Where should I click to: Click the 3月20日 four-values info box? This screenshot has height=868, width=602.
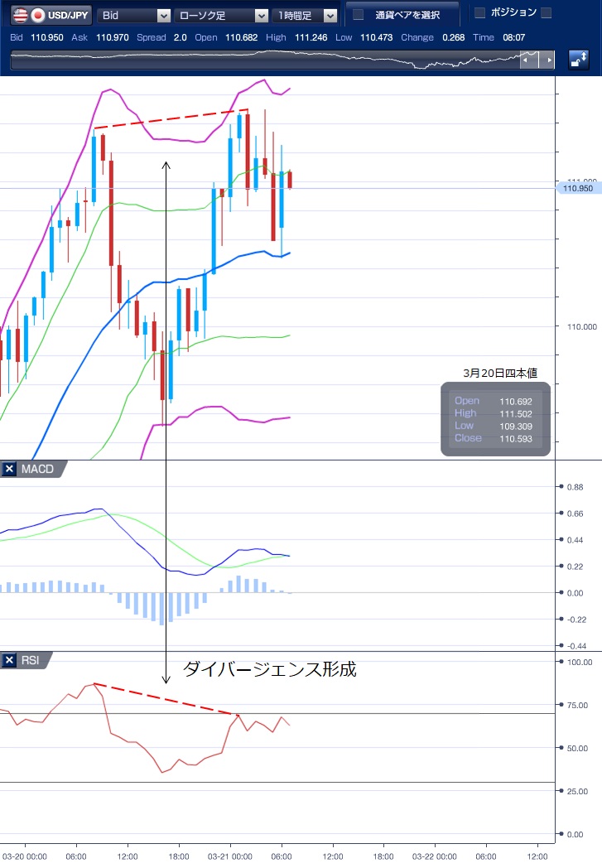(495, 419)
